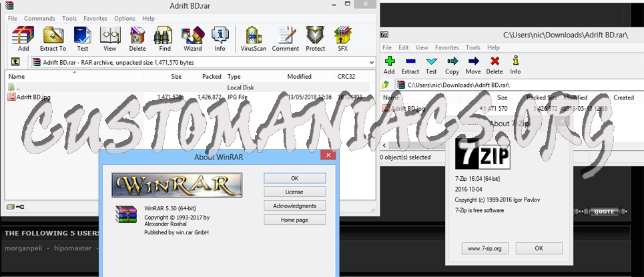Image resolution: width=644 pixels, height=277 pixels.
Task: Show WinRAR archive Info
Action: pyautogui.click(x=220, y=39)
